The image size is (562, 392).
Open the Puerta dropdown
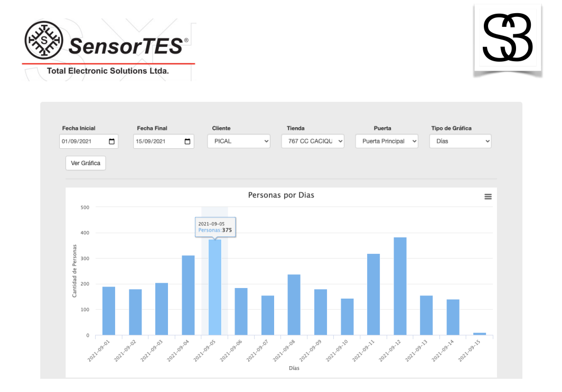pos(387,141)
